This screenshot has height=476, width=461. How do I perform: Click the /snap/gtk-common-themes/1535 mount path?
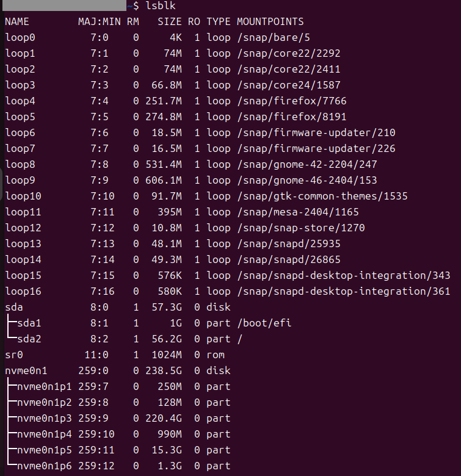[322, 197]
